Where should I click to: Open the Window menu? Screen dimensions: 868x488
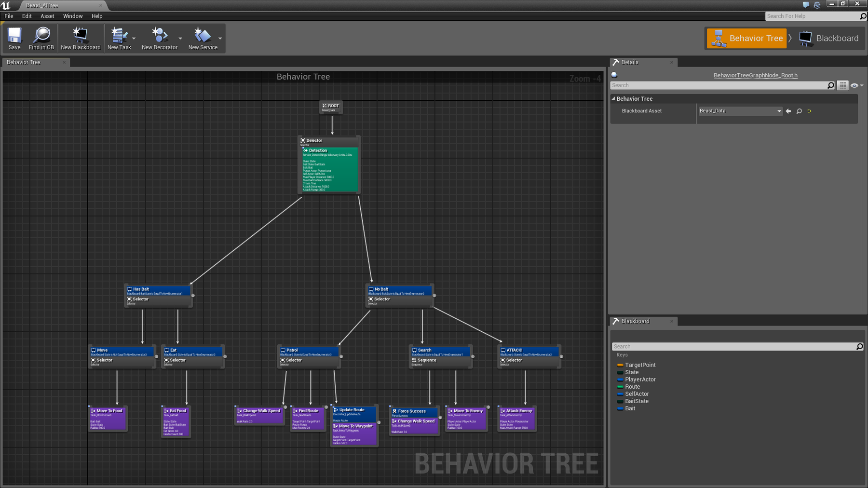73,16
